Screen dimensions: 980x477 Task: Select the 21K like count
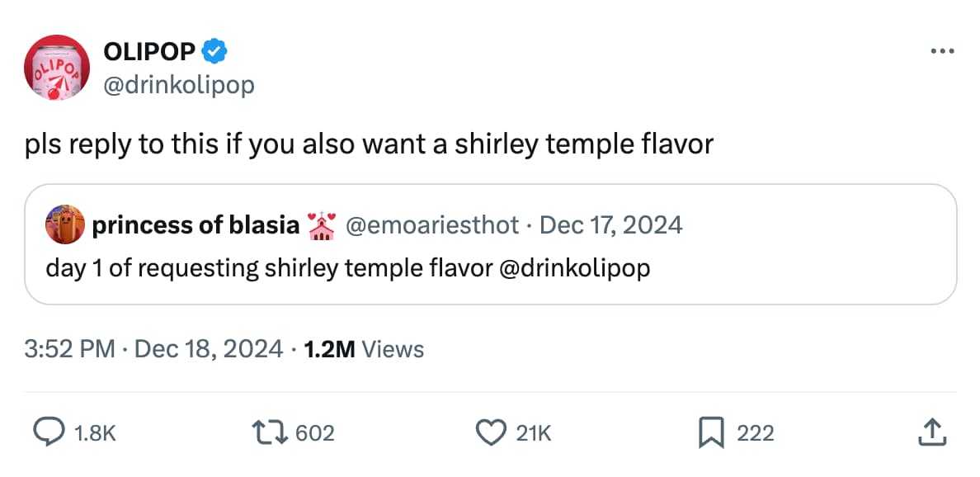(x=535, y=432)
